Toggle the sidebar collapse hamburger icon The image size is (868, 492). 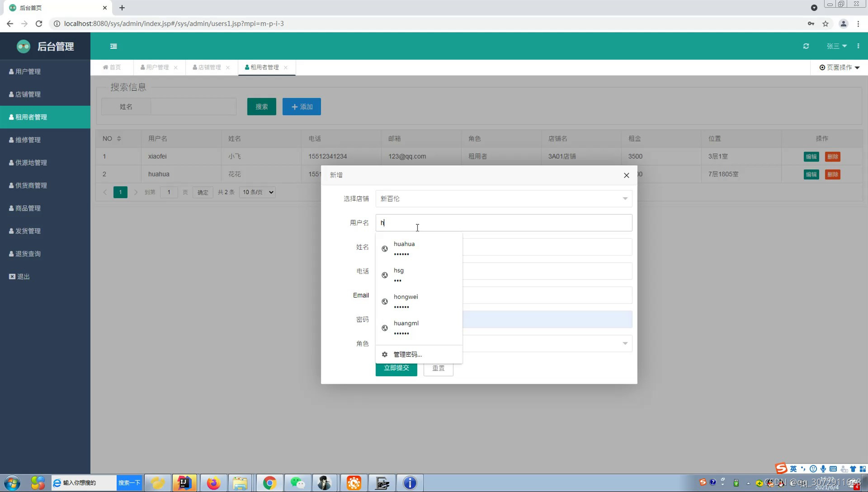113,46
